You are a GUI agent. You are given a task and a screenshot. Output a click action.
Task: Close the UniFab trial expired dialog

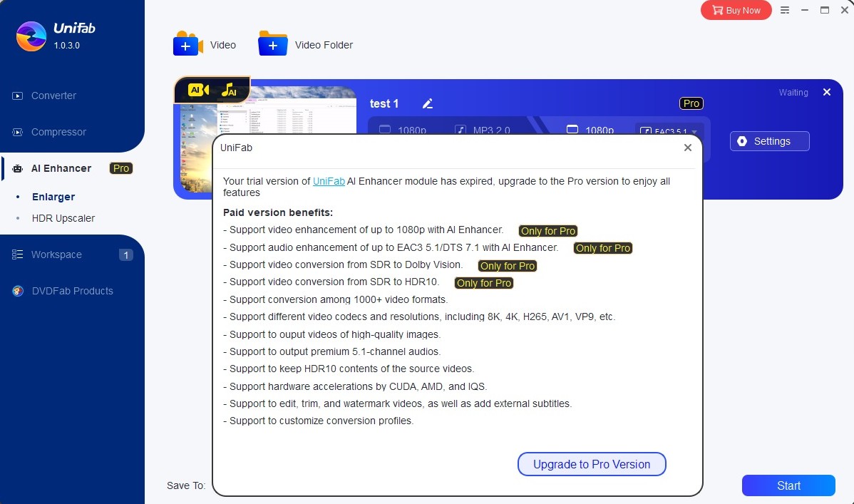pyautogui.click(x=688, y=148)
